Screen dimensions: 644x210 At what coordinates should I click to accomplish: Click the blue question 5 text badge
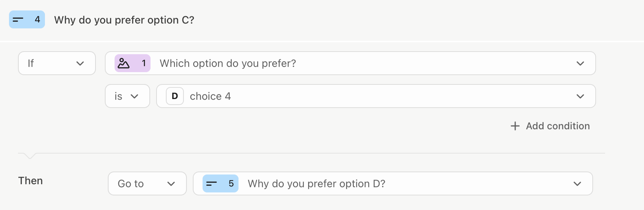click(x=221, y=183)
